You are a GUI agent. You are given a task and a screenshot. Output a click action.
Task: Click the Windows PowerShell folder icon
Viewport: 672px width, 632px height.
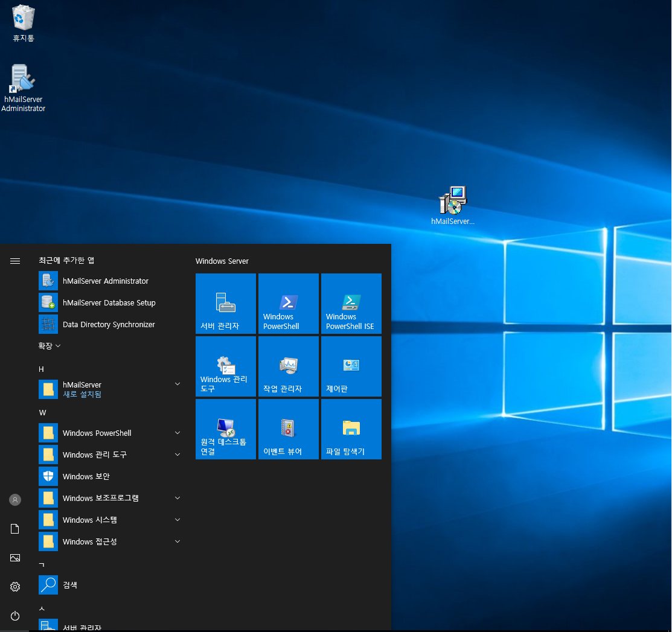pos(48,433)
